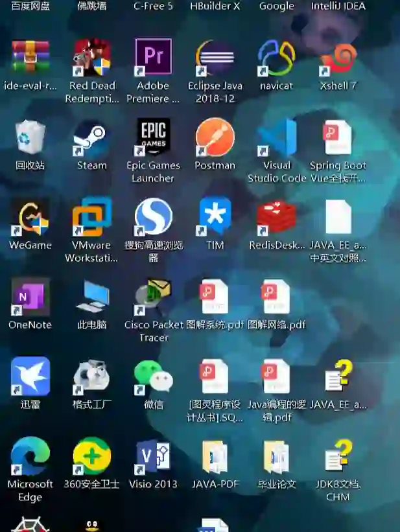Launch RedisDesktop manager icon
Screen dimensions: 400x532
[x=276, y=217]
